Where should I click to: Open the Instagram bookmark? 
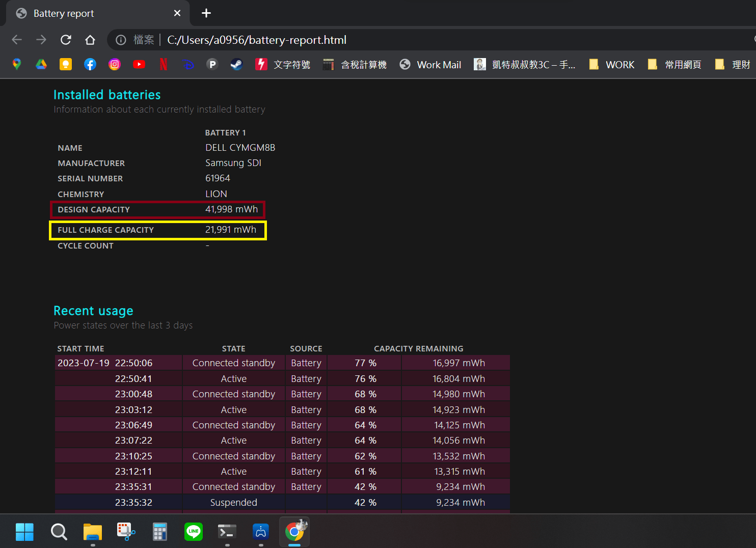pos(115,64)
